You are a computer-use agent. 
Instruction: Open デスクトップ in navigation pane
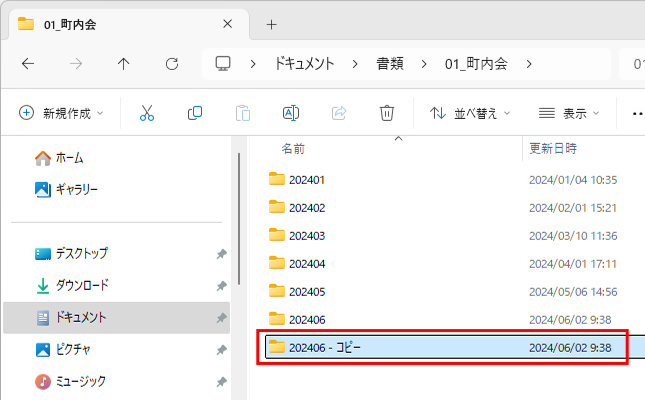[x=72, y=253]
